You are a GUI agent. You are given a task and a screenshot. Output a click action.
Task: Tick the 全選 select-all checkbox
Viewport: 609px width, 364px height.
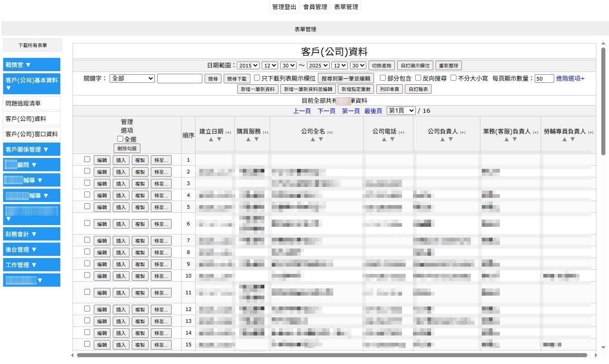(x=120, y=139)
